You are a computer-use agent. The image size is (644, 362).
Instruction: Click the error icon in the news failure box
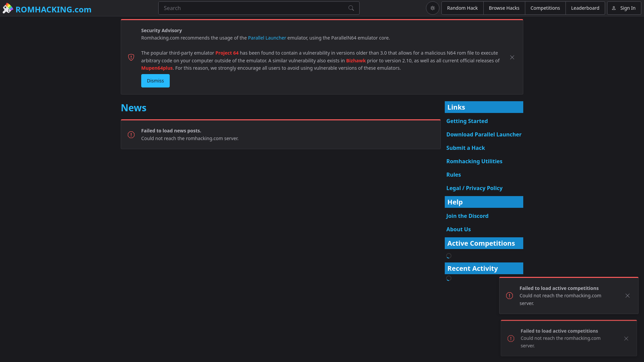(x=131, y=135)
